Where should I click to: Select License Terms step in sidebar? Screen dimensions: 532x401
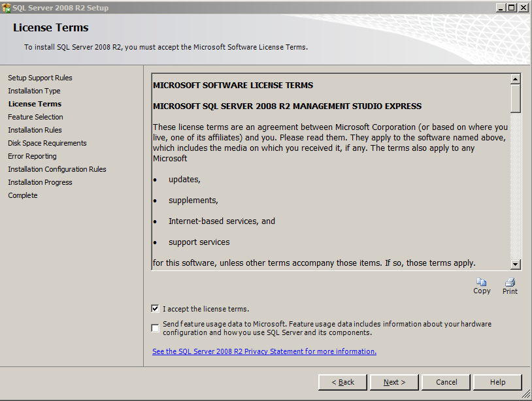[35, 104]
